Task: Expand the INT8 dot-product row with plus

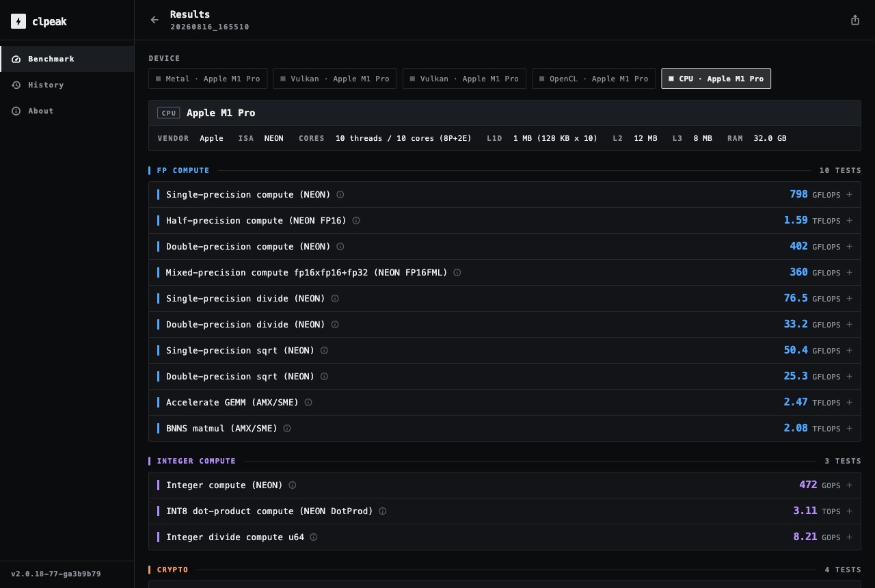Action: (850, 511)
